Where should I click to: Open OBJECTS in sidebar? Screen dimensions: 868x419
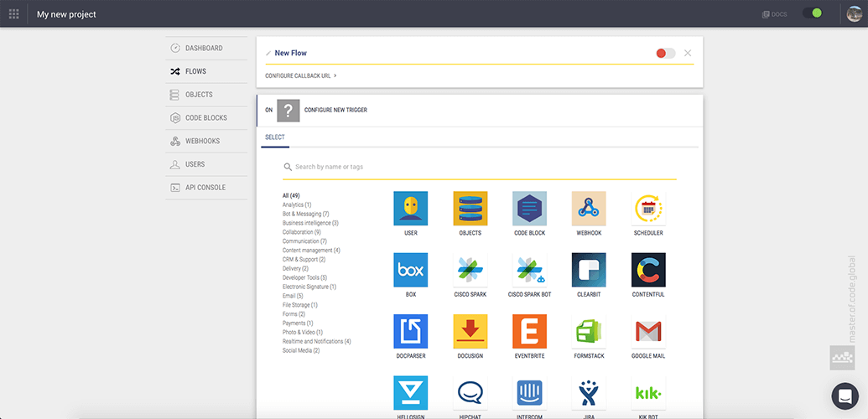[206, 95]
